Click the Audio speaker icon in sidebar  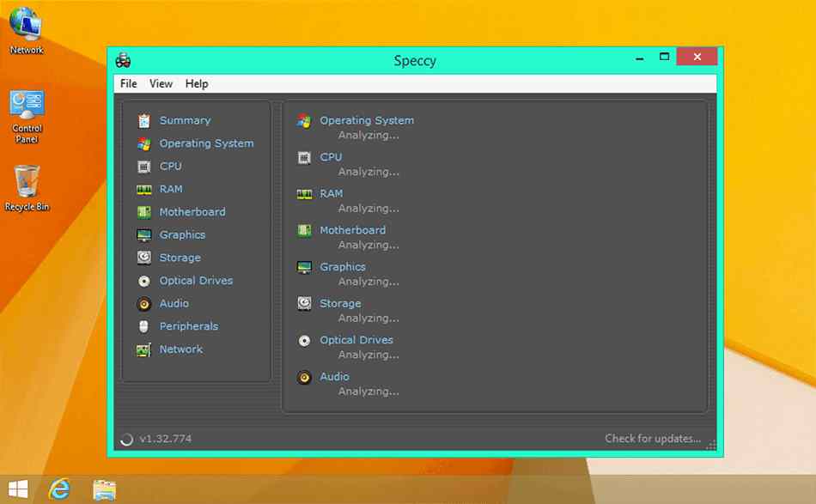coord(144,304)
